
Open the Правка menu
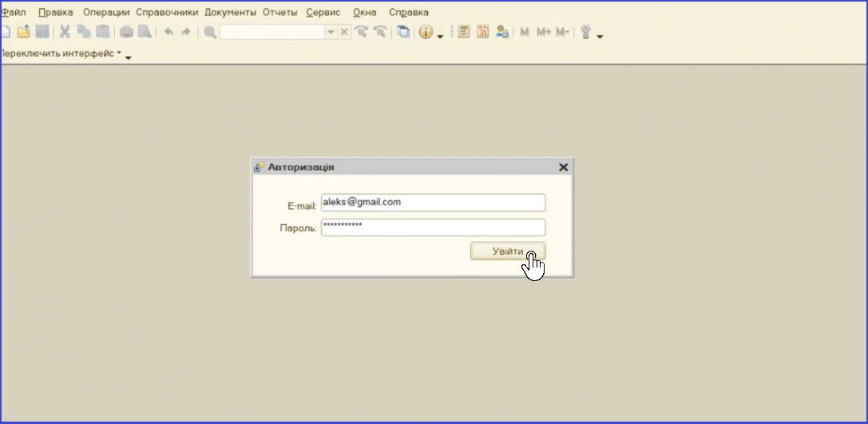point(55,12)
